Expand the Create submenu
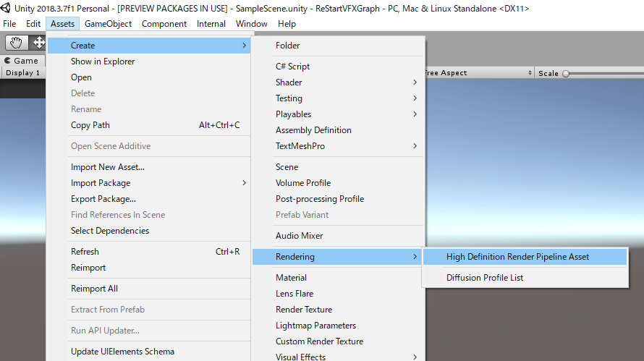The height and width of the screenshot is (361, 644). 149,45
